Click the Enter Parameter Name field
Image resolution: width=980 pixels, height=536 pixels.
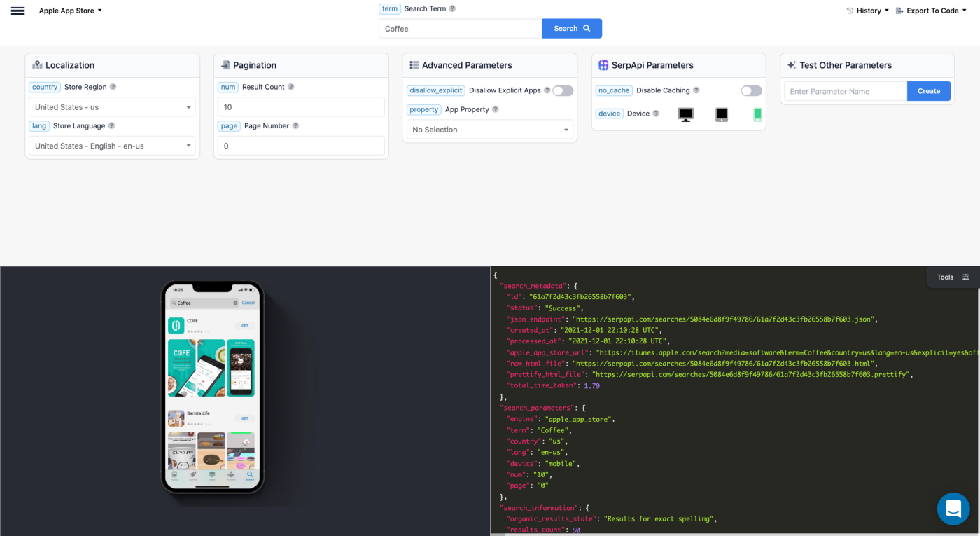point(846,91)
